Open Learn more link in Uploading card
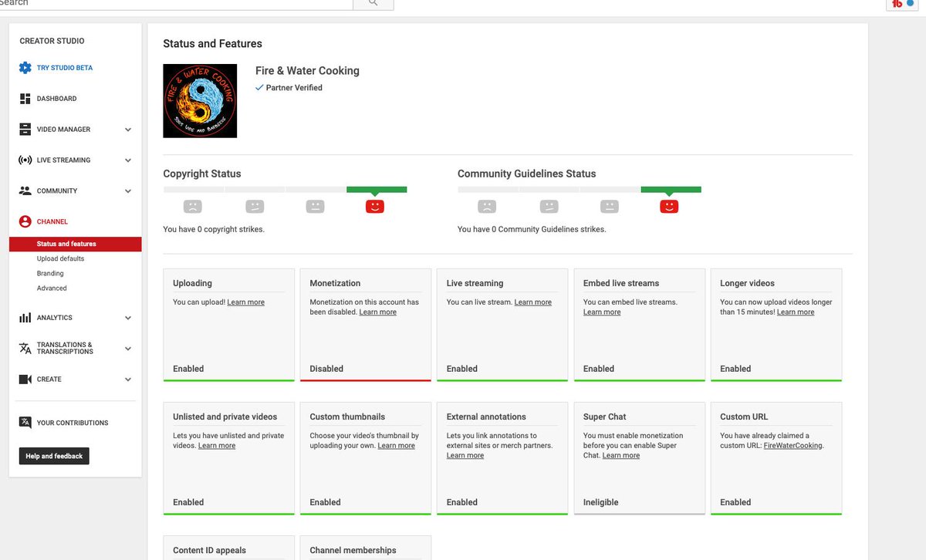The height and width of the screenshot is (560, 926). (x=246, y=302)
